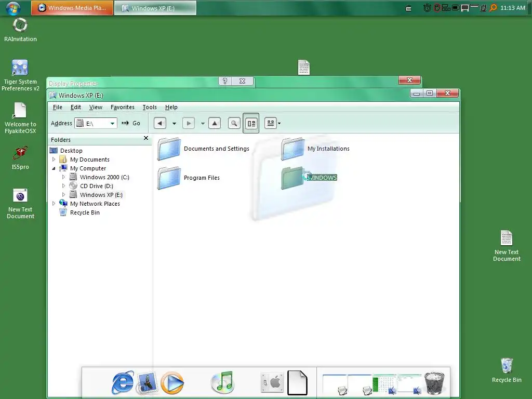Viewport: 532px width, 399px height.
Task: Click the address field showing E:\
Action: click(x=96, y=123)
